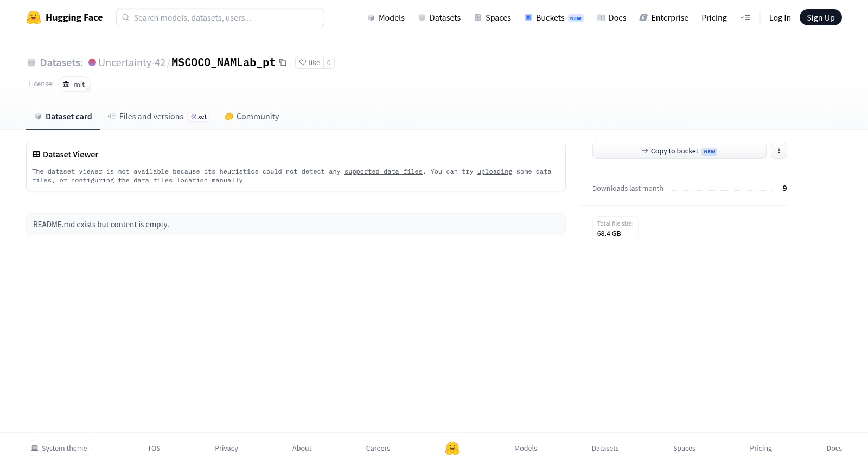Open Datasets footer link

coord(605,448)
